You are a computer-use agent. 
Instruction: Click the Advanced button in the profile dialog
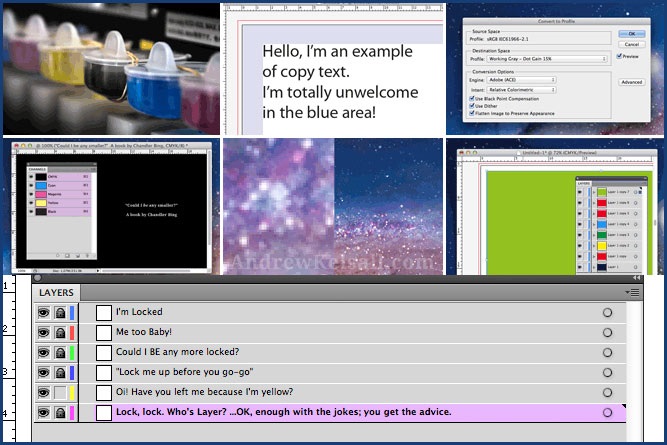(x=631, y=82)
